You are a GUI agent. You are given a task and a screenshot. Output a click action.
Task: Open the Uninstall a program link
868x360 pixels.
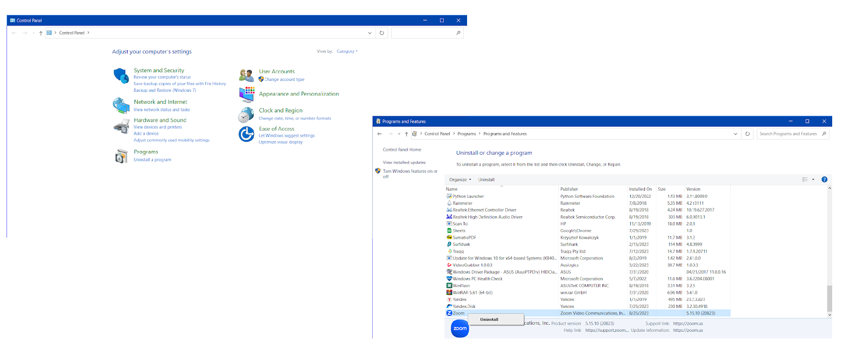(x=152, y=160)
